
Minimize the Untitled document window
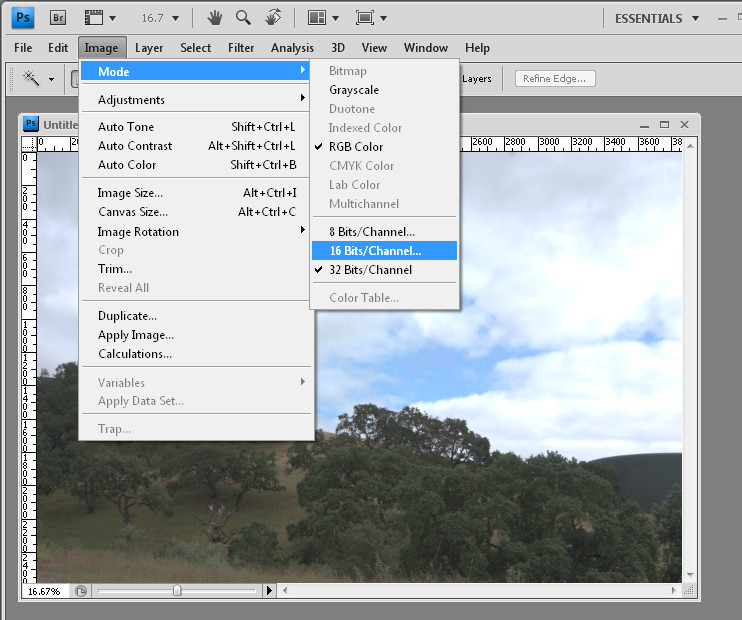tap(644, 125)
